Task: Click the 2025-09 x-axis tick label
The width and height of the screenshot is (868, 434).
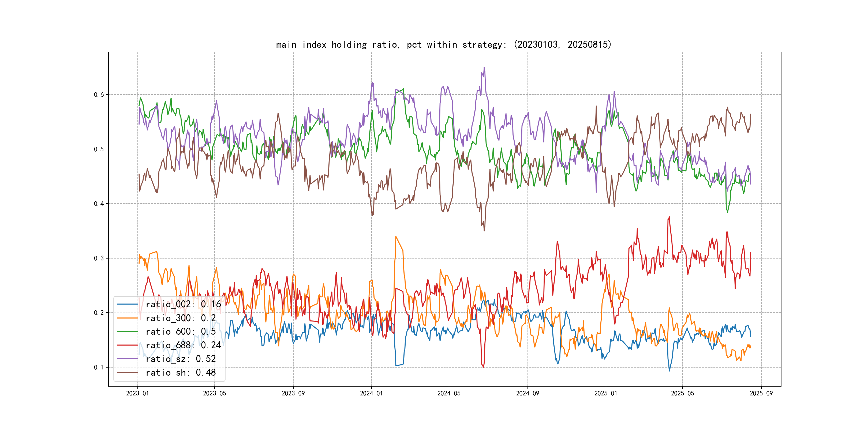Action: click(761, 393)
